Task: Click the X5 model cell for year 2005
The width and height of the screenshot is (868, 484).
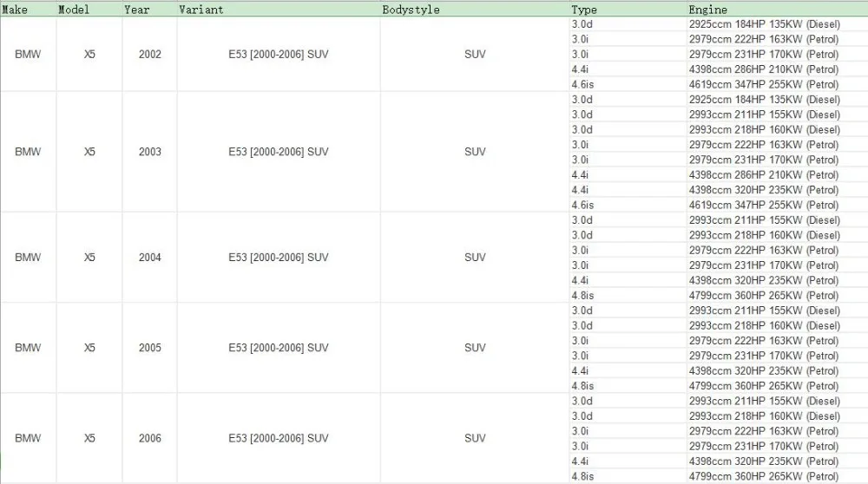Action: coord(89,348)
